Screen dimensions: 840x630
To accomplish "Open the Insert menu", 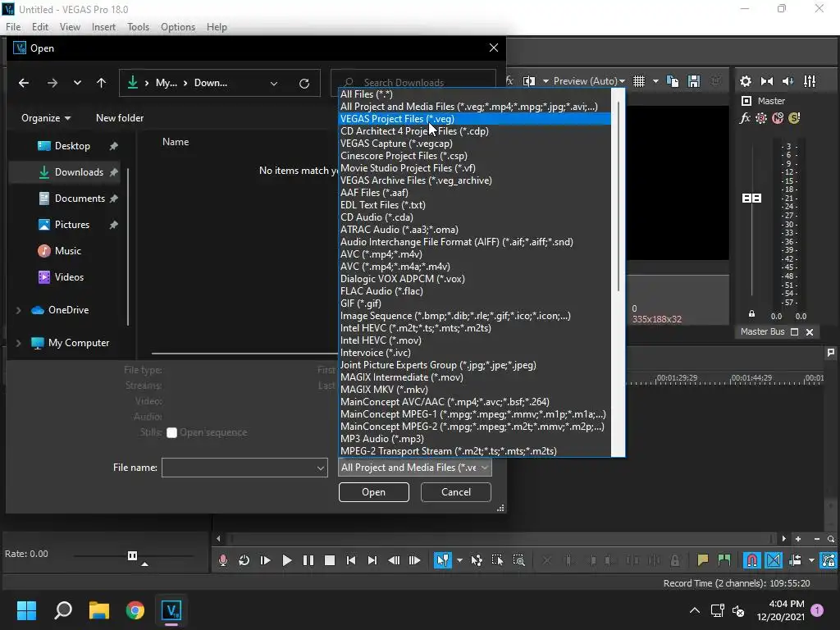I will click(103, 27).
